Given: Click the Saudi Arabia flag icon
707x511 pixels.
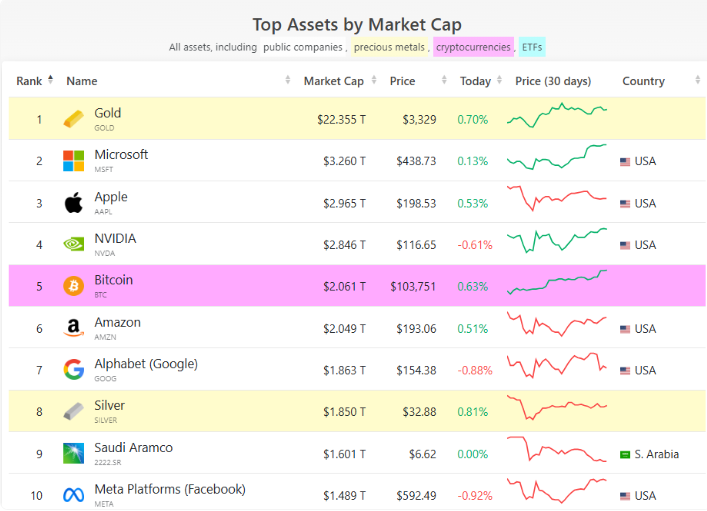Looking at the screenshot, I should click(625, 455).
